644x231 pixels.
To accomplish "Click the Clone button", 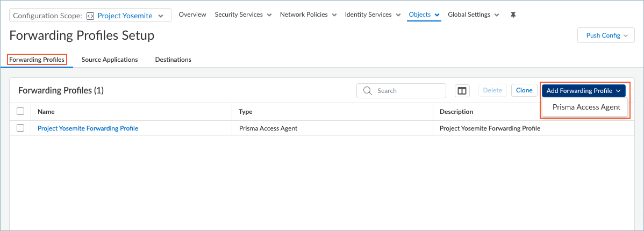I will coord(524,91).
